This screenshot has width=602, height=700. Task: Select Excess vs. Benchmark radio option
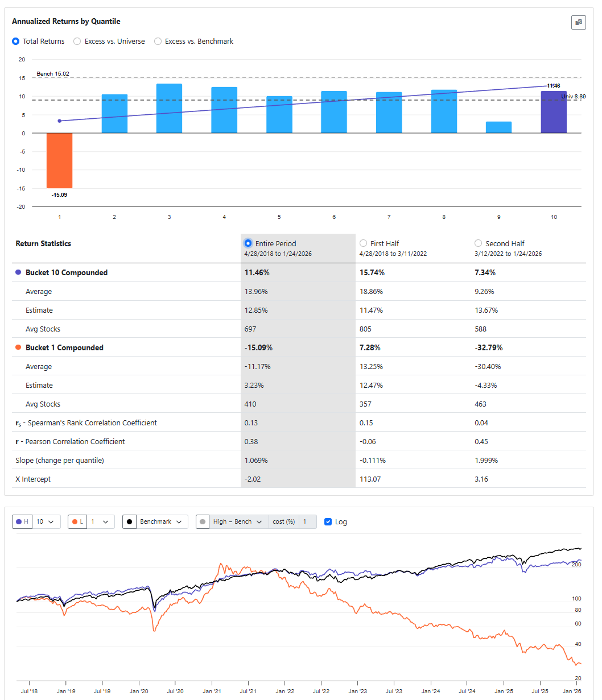(158, 42)
